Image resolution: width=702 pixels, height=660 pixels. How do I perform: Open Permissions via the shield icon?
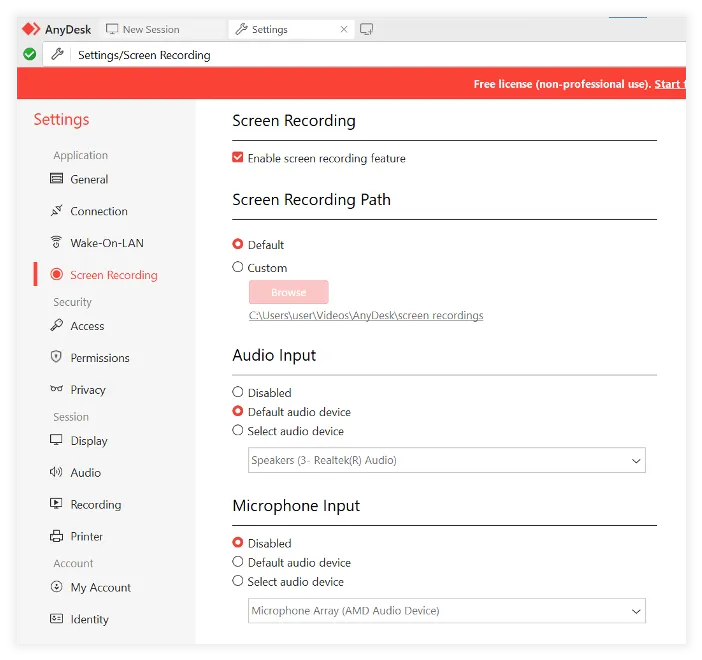(57, 358)
